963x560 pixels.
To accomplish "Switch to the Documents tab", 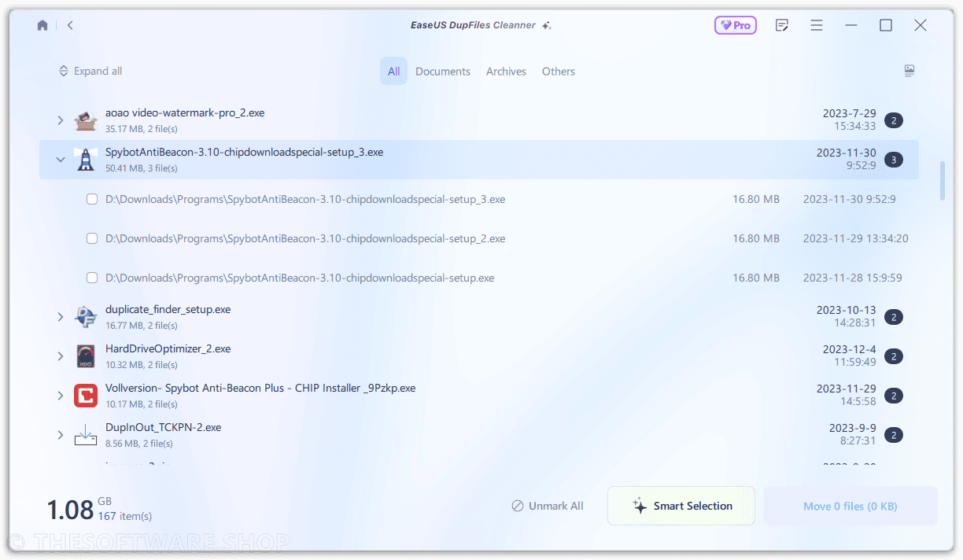I will tap(443, 71).
